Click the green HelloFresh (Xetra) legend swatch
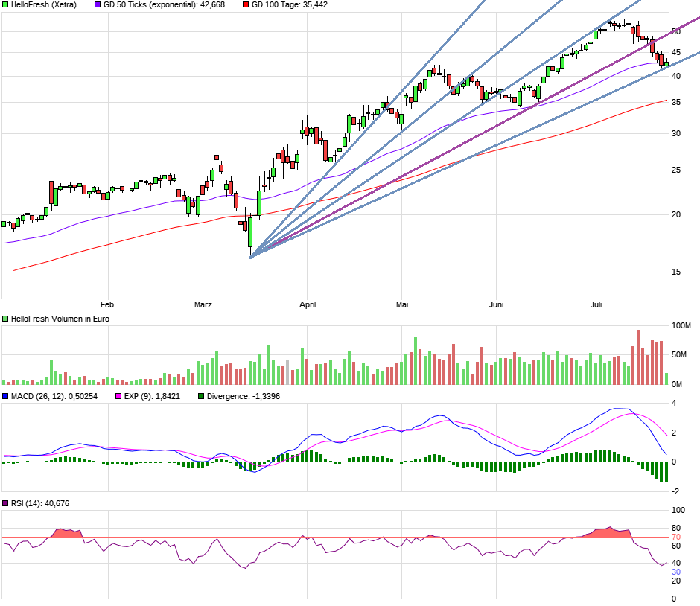Image resolution: width=700 pixels, height=606 pixels. 5,5
